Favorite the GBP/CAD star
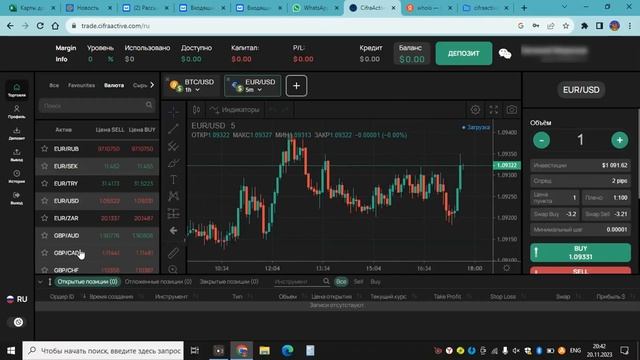Screen dimensions: 640x360 (x=44, y=253)
